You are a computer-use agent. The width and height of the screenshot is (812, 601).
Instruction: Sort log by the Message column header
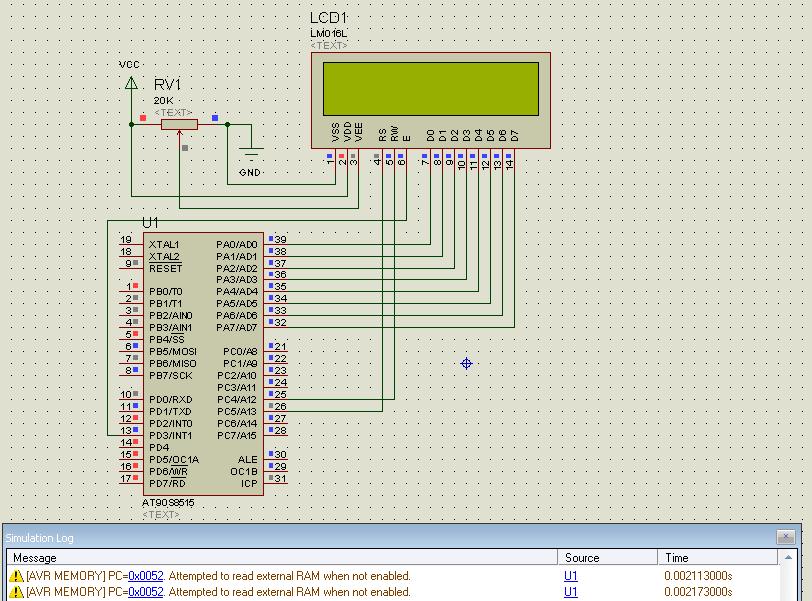[282, 558]
